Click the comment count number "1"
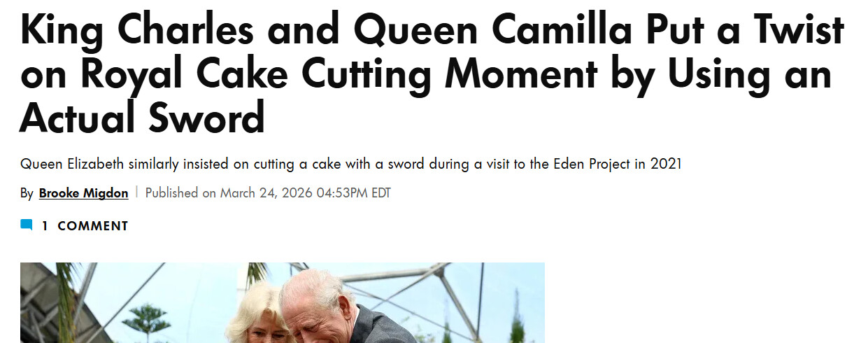 coord(45,226)
